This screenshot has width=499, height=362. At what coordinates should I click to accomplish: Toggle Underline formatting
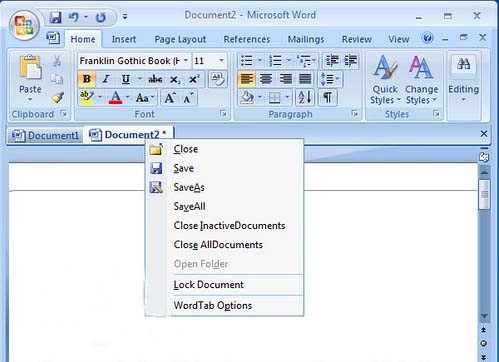(126, 79)
